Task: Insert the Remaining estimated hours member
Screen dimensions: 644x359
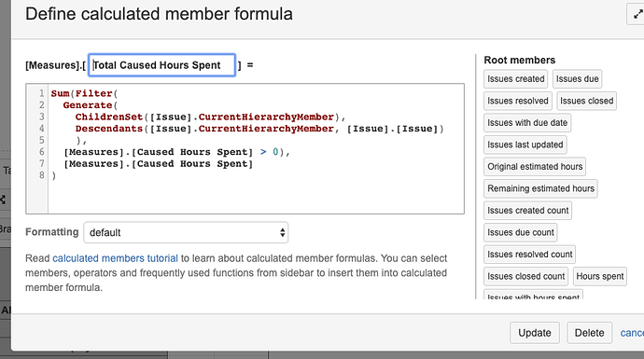Action: coord(540,188)
